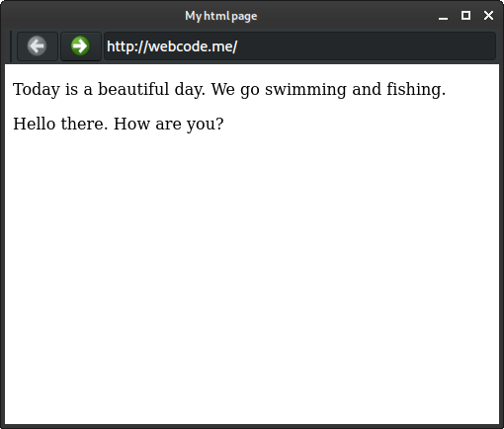
Task: Click the "My html page" window title
Action: point(221,16)
